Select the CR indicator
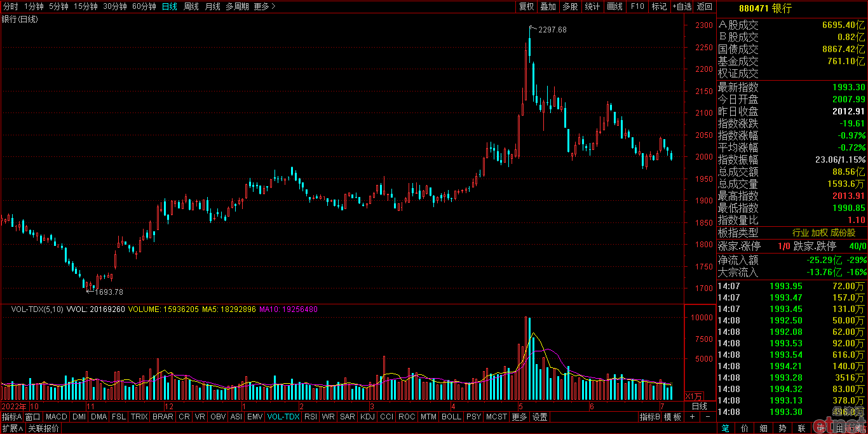868x434 pixels. pos(184,417)
